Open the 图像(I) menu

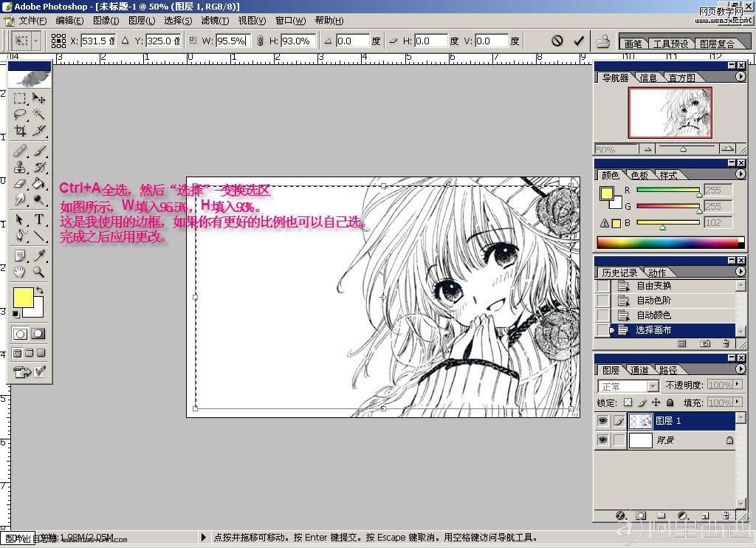pos(106,20)
